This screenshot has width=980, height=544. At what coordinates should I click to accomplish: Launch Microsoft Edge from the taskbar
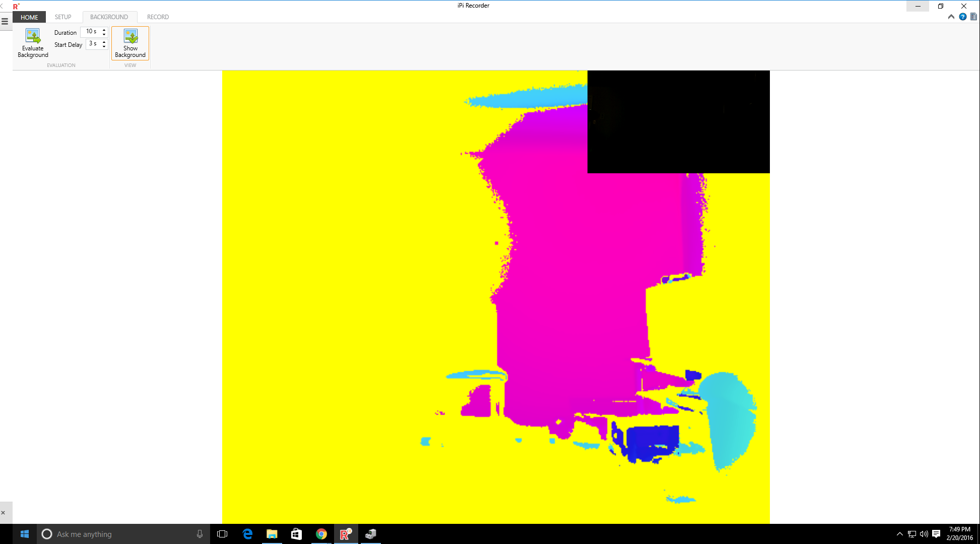coord(247,534)
